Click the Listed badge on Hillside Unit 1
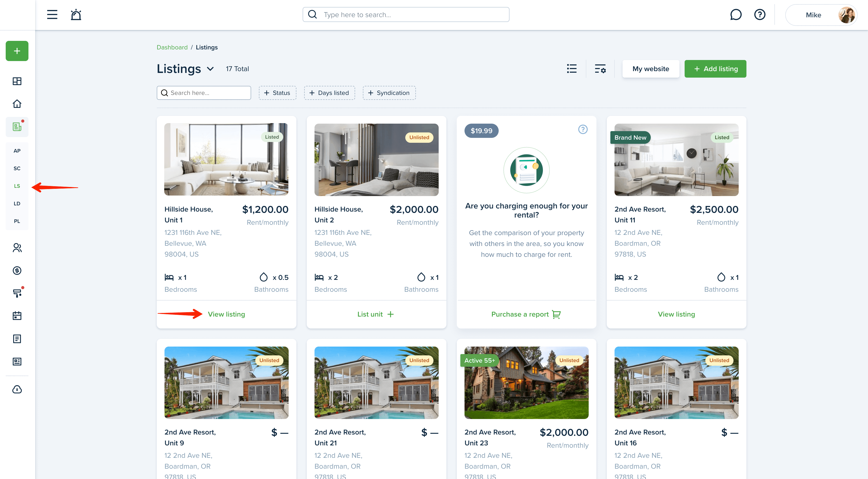 pyautogui.click(x=272, y=137)
